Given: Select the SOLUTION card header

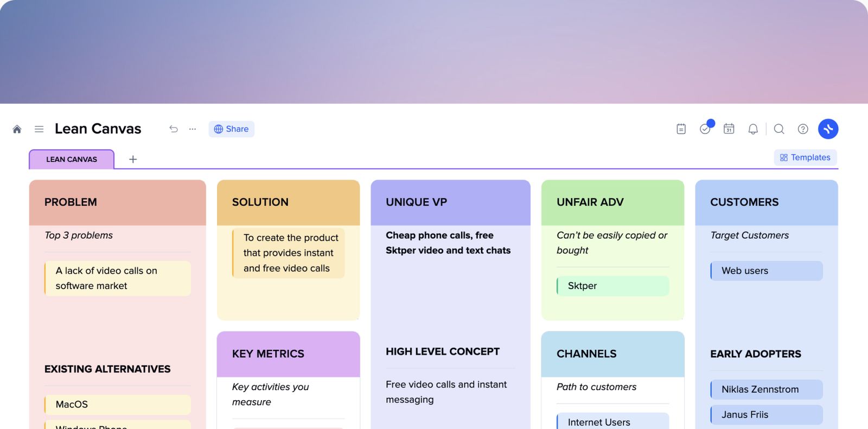Looking at the screenshot, I should point(288,202).
